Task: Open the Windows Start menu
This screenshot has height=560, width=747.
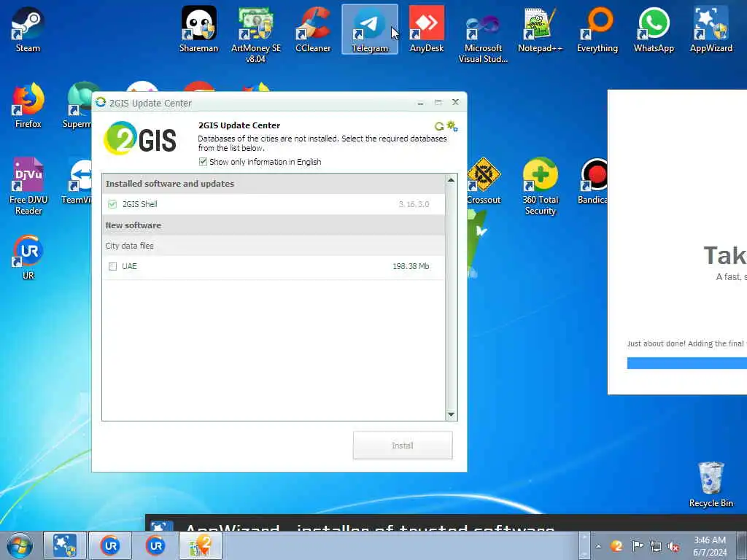Action: pyautogui.click(x=20, y=545)
